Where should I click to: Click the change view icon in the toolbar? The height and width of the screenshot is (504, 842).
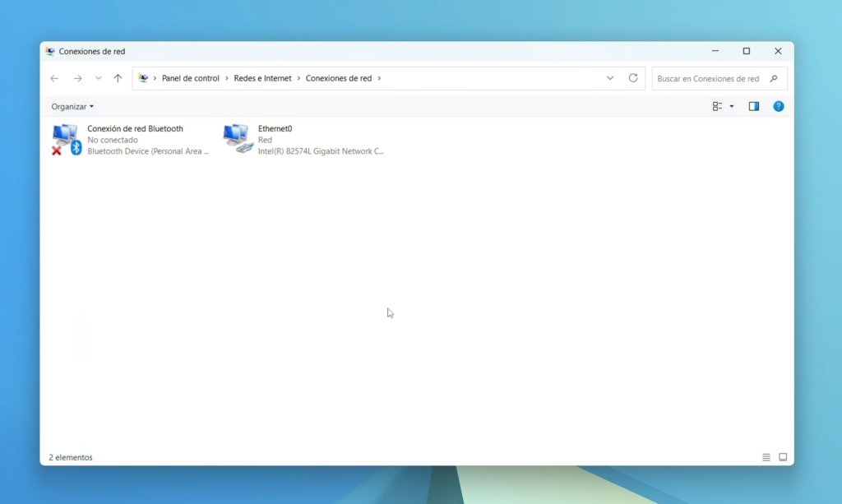coord(717,106)
